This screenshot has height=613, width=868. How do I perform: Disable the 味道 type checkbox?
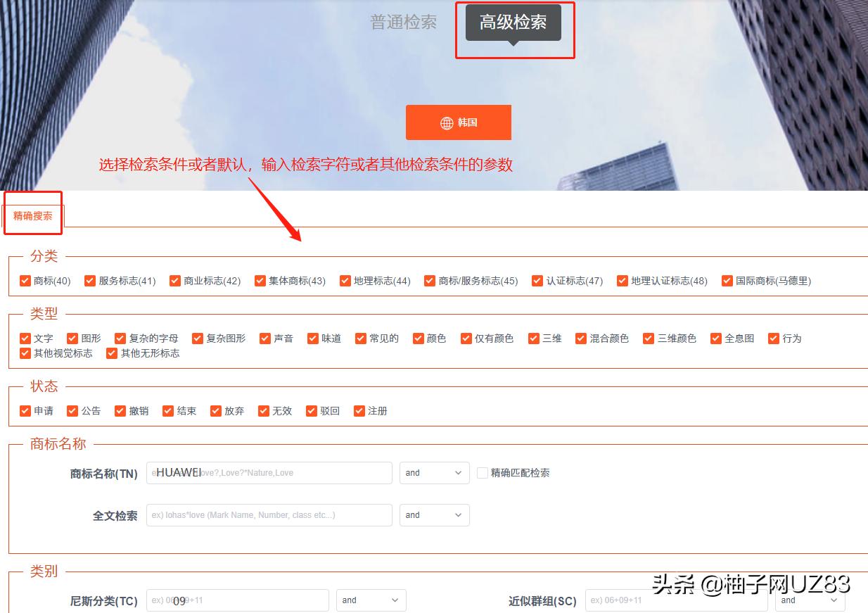(312, 338)
